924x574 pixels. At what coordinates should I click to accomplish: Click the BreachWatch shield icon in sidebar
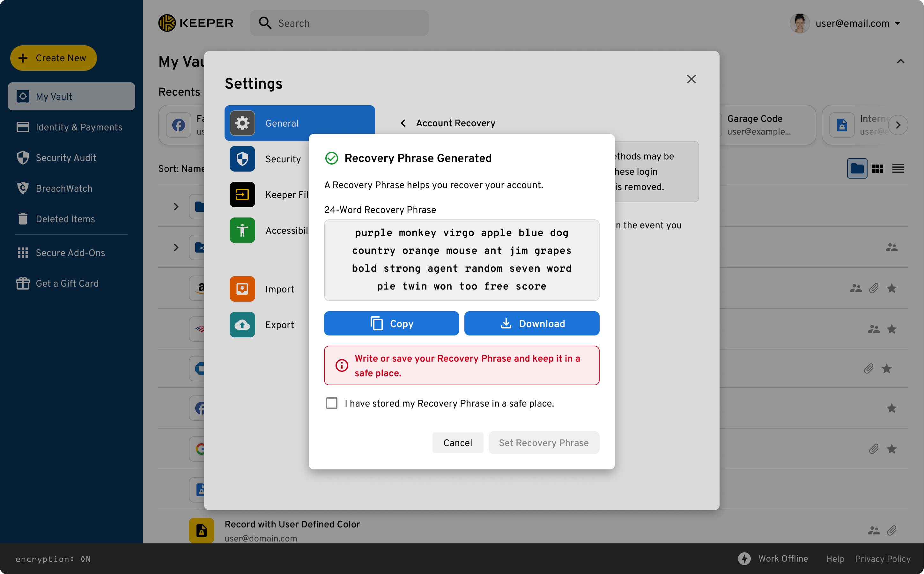(23, 188)
